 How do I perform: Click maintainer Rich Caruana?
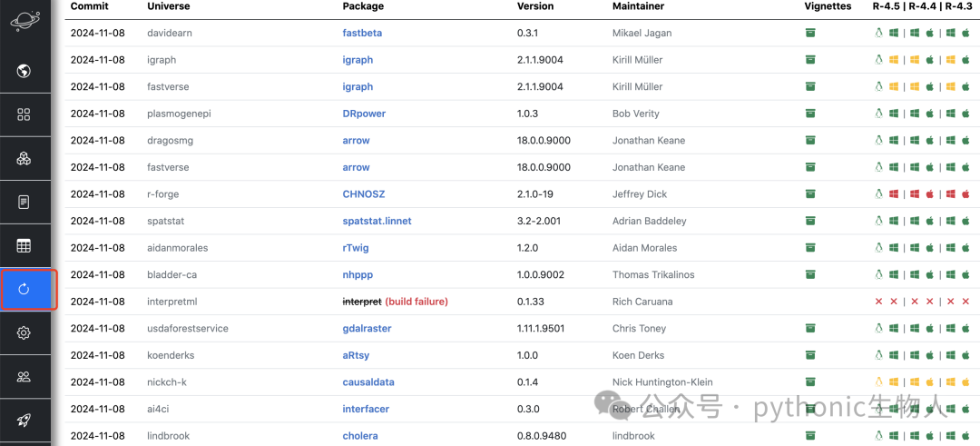(643, 302)
